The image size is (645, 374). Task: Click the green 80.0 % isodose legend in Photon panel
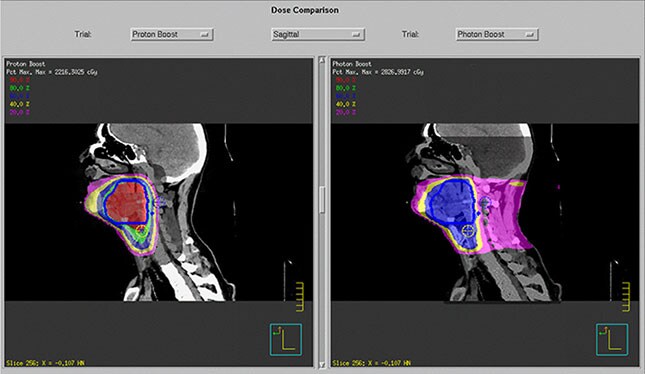[x=346, y=88]
